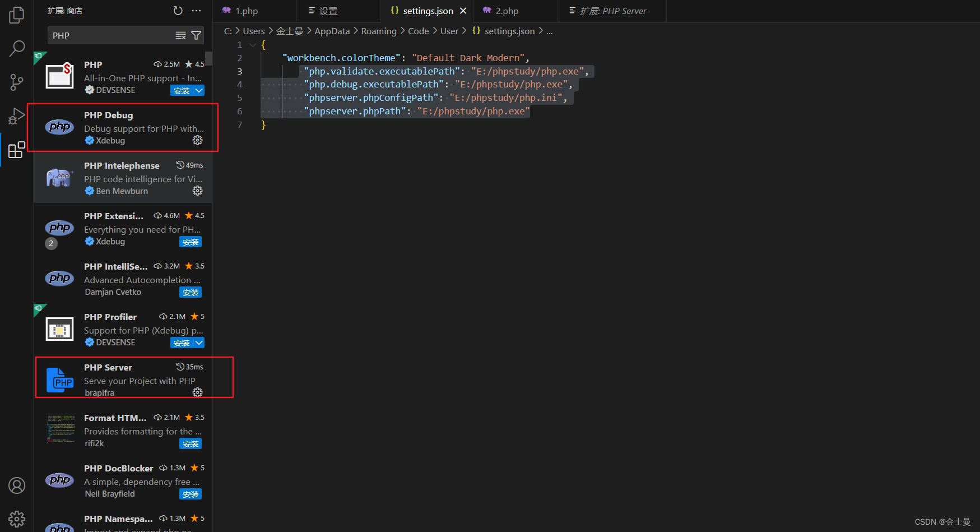Click the extension pack badge showing 2
The height and width of the screenshot is (532, 980).
[x=51, y=243]
